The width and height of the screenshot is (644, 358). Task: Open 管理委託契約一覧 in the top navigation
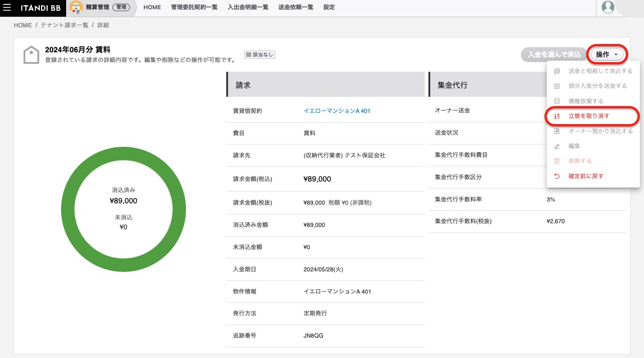tap(194, 7)
